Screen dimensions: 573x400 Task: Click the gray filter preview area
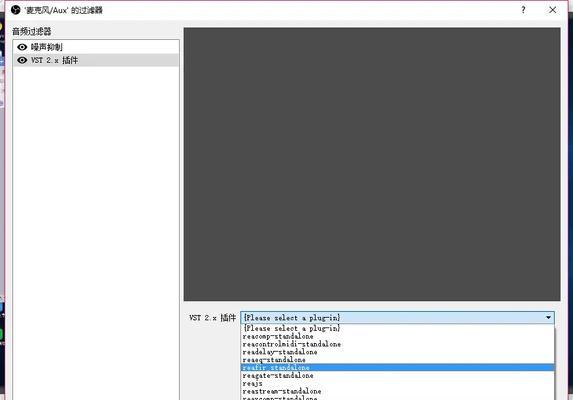(372, 164)
